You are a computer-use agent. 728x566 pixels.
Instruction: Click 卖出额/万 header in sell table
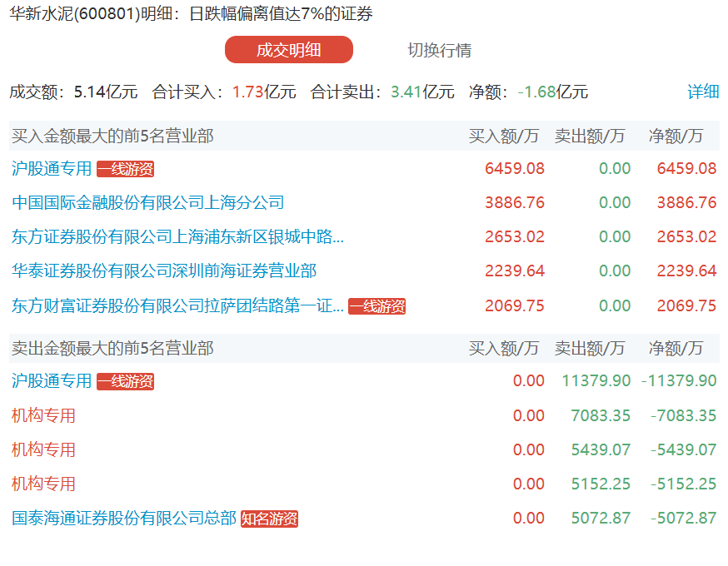pos(590,348)
